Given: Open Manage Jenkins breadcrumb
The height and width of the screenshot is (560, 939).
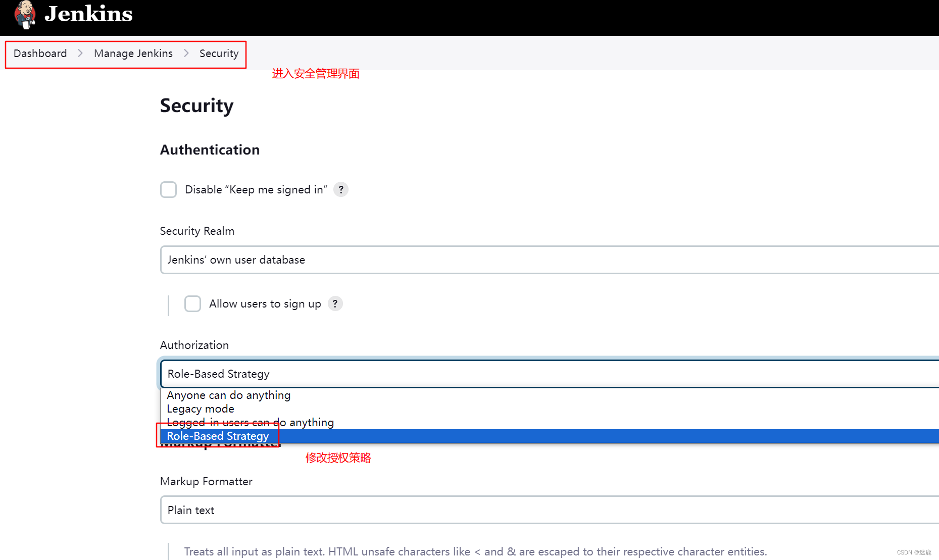Looking at the screenshot, I should click(x=133, y=54).
